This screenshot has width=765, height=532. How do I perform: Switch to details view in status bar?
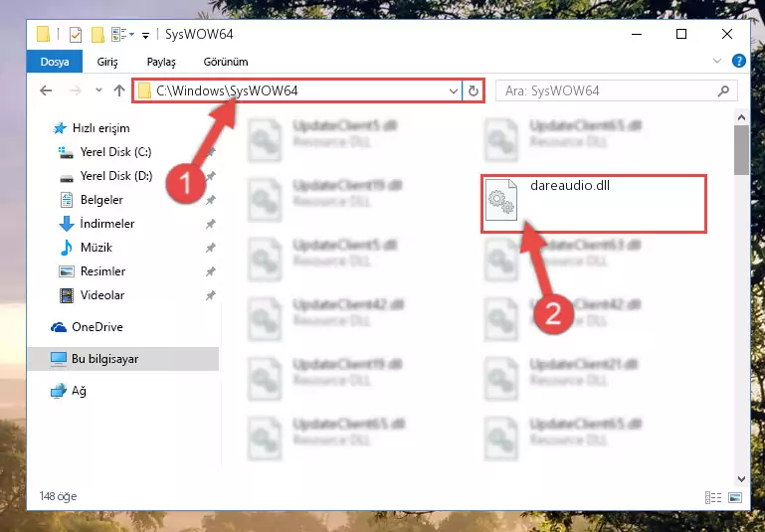[713, 497]
